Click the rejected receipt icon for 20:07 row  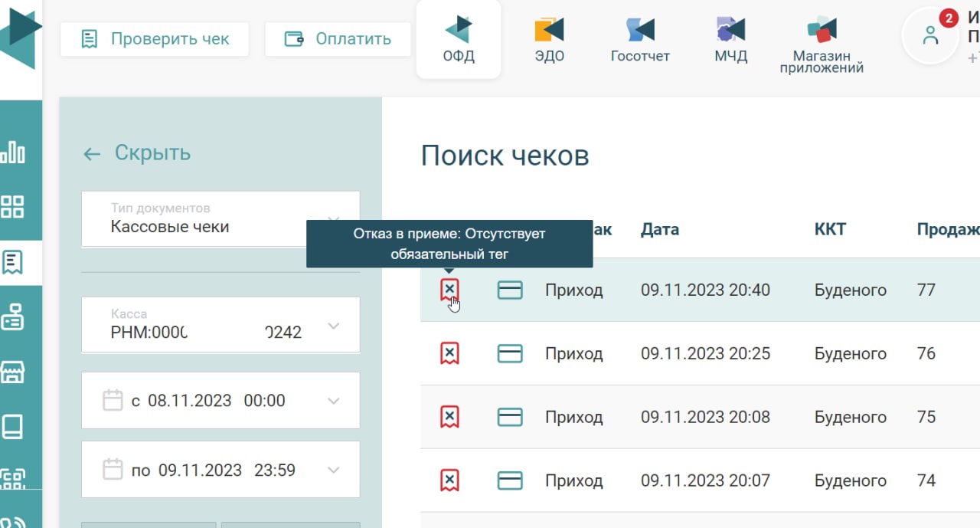[449, 480]
